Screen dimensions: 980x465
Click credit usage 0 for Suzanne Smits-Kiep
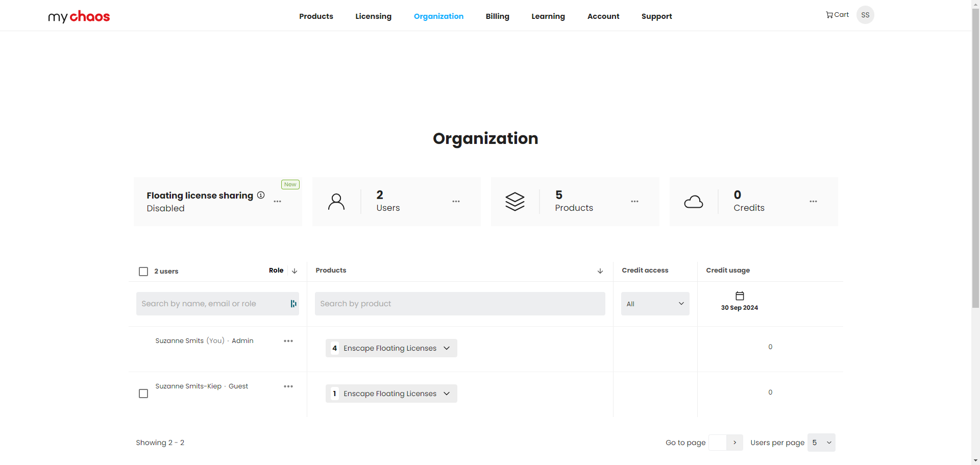[770, 393]
